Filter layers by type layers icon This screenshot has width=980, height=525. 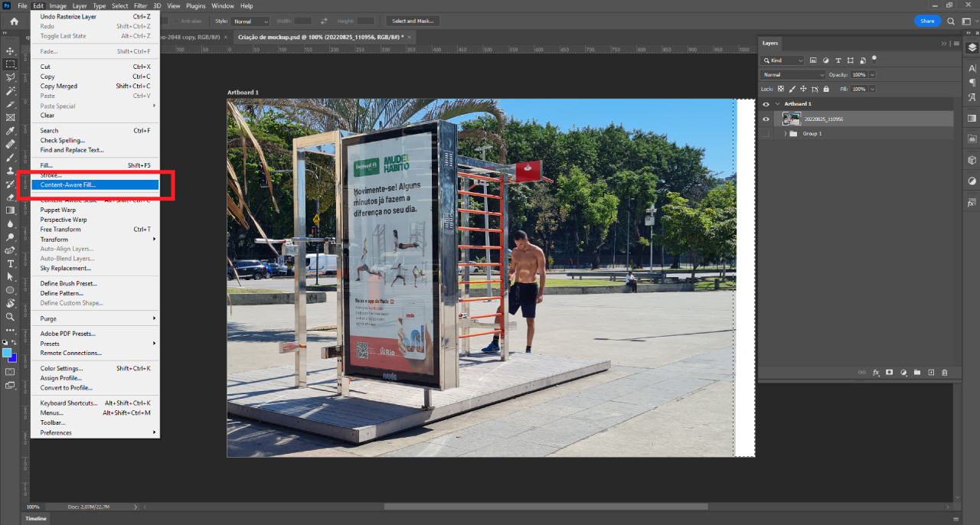point(838,60)
